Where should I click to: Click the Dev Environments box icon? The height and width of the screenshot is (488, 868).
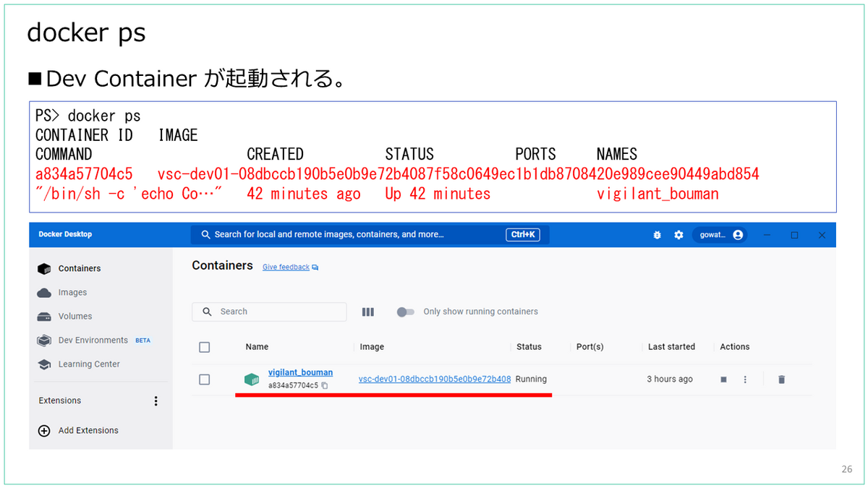pos(45,340)
